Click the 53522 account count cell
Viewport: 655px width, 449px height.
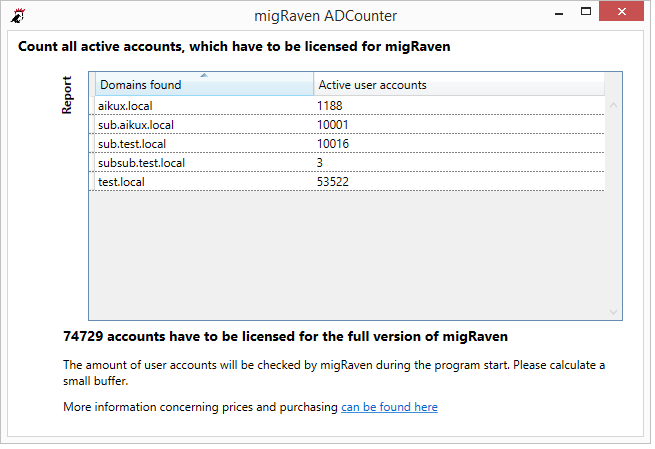pyautogui.click(x=333, y=182)
